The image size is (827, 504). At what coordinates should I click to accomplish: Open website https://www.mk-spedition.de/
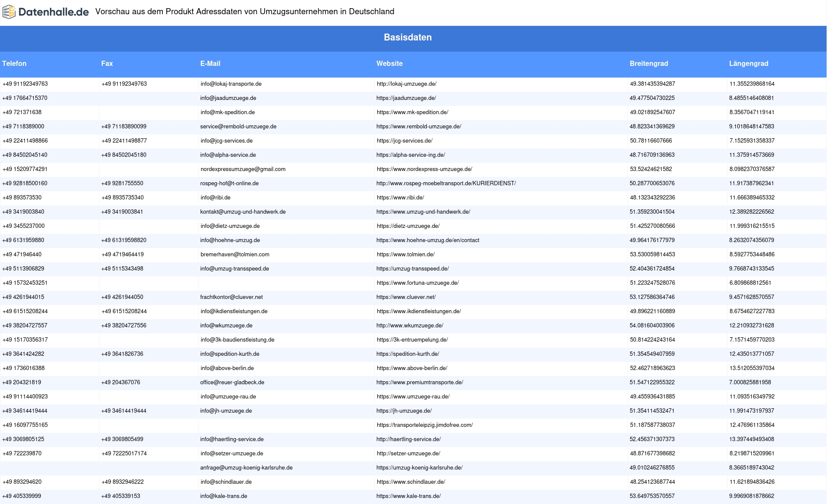tap(412, 112)
